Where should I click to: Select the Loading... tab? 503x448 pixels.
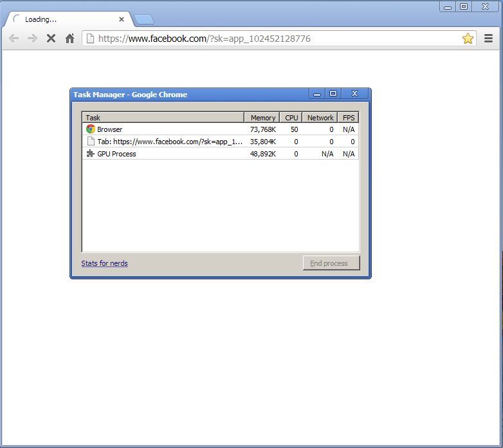[x=68, y=19]
